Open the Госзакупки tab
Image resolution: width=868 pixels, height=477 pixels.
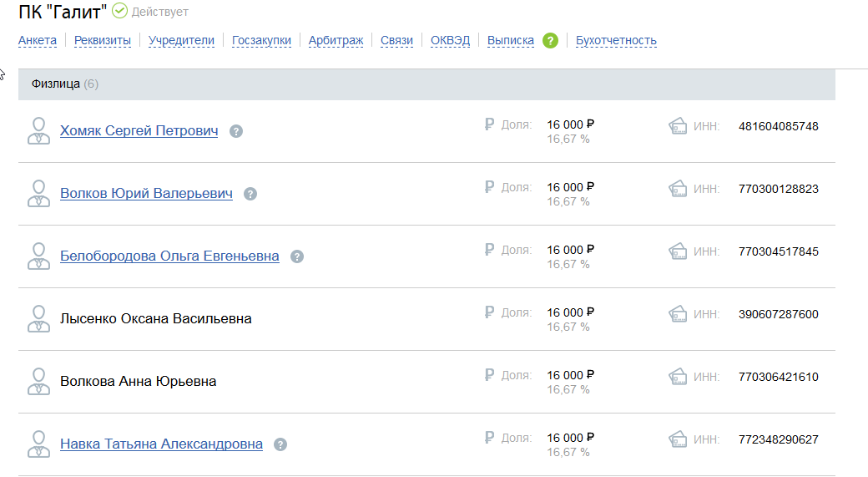261,40
